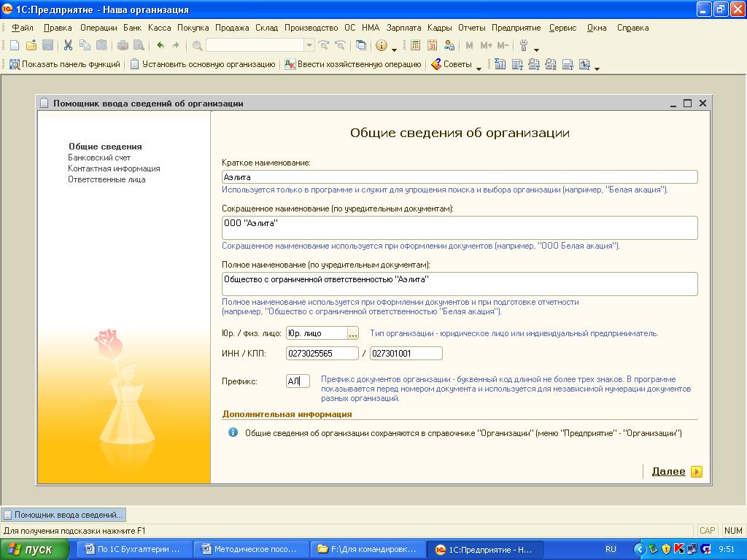Switch to По 1С Бухгалтерии taskbar item
Screen dimensions: 747x560
point(134,550)
